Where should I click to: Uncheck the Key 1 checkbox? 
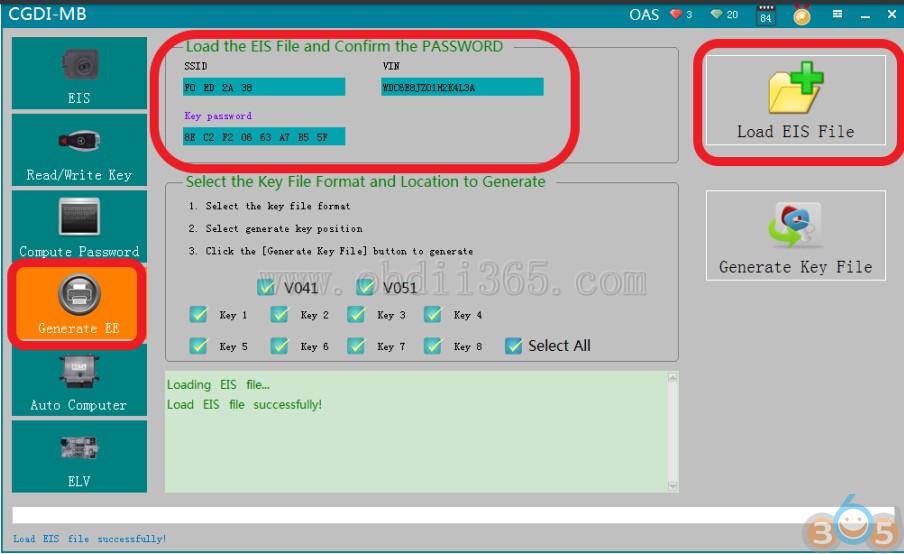coord(198,314)
